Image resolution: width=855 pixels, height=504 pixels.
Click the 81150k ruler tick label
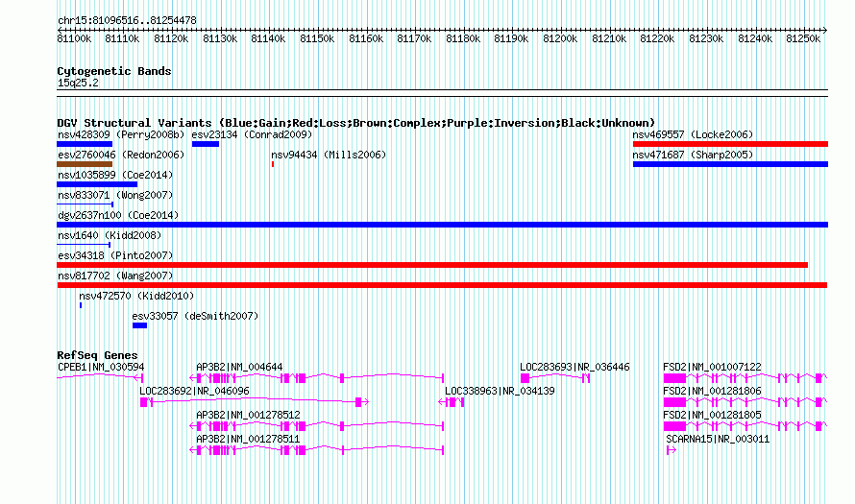tap(317, 38)
